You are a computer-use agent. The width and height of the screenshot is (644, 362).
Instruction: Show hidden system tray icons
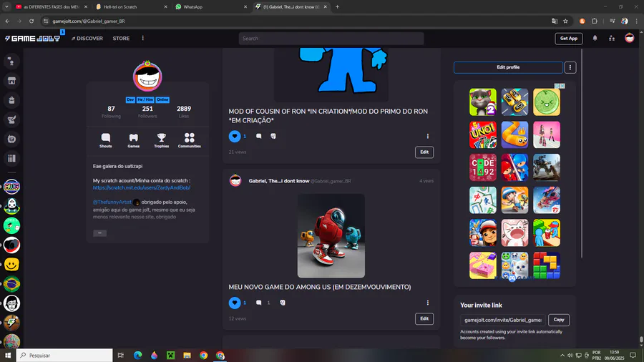(562, 356)
